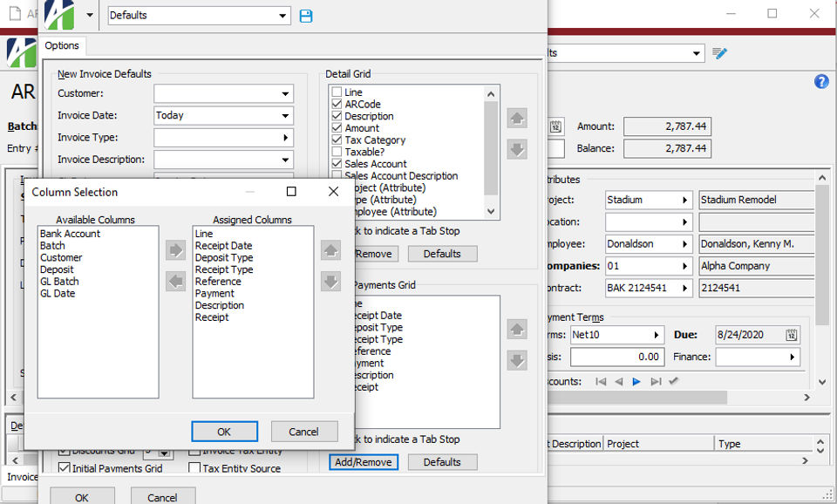Click the checkmark icon beside discount navigation

tap(674, 381)
